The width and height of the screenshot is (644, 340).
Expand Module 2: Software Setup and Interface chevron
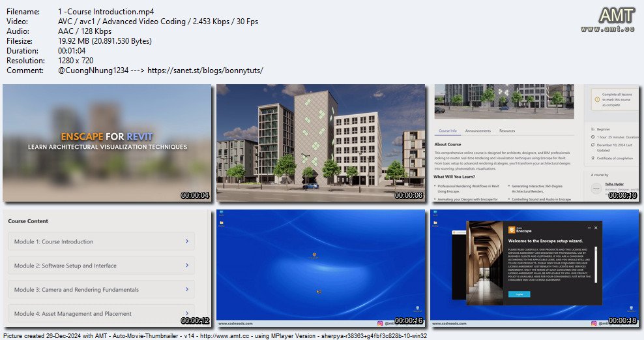[x=187, y=265]
